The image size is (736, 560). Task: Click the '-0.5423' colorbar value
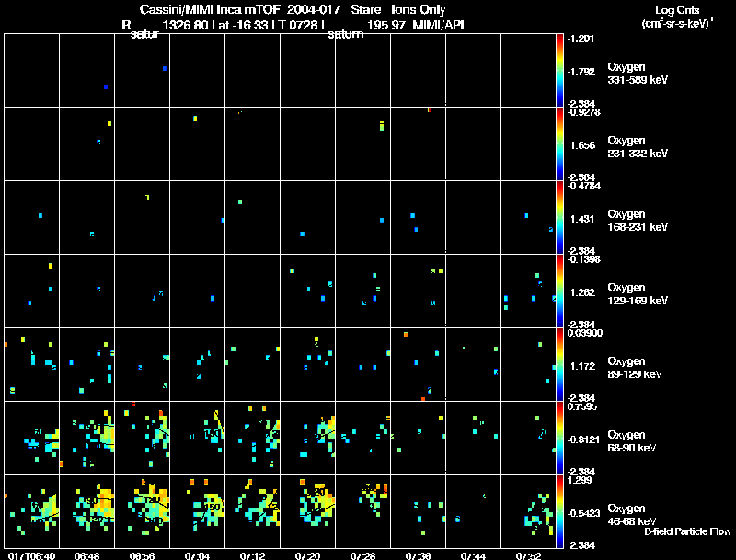583,514
